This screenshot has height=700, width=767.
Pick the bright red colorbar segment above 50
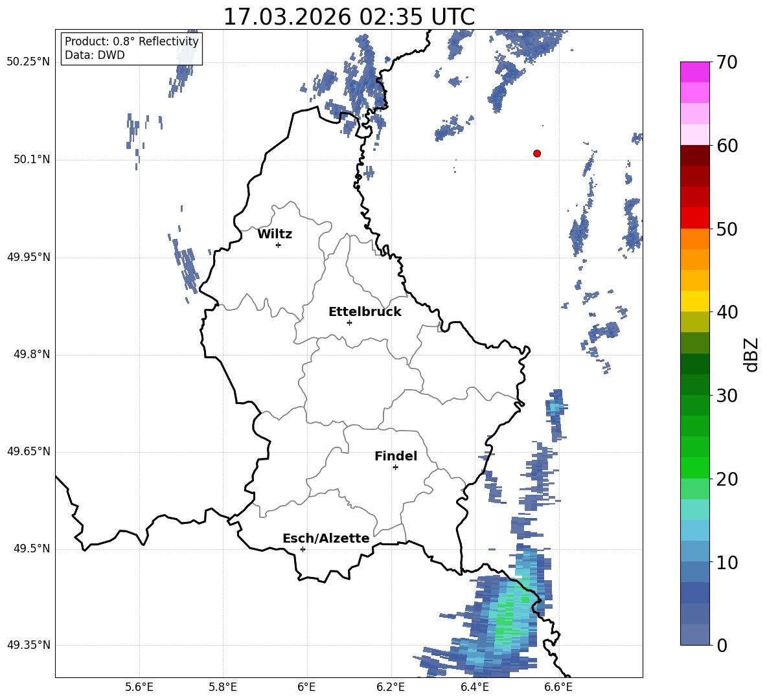(x=694, y=218)
